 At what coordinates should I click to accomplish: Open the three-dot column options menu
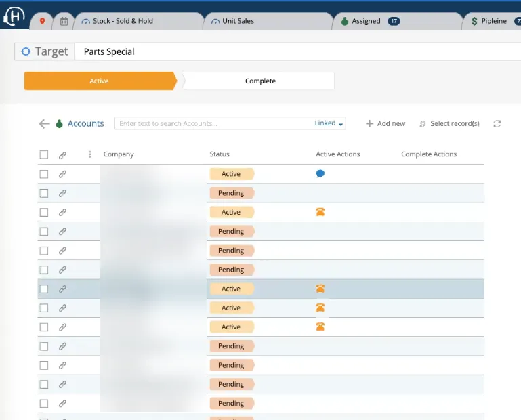[89, 154]
